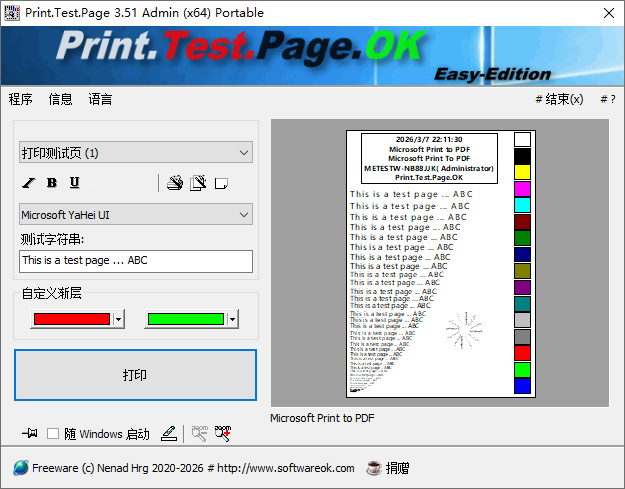Click the 捐赠 donate link

pyautogui.click(x=397, y=468)
